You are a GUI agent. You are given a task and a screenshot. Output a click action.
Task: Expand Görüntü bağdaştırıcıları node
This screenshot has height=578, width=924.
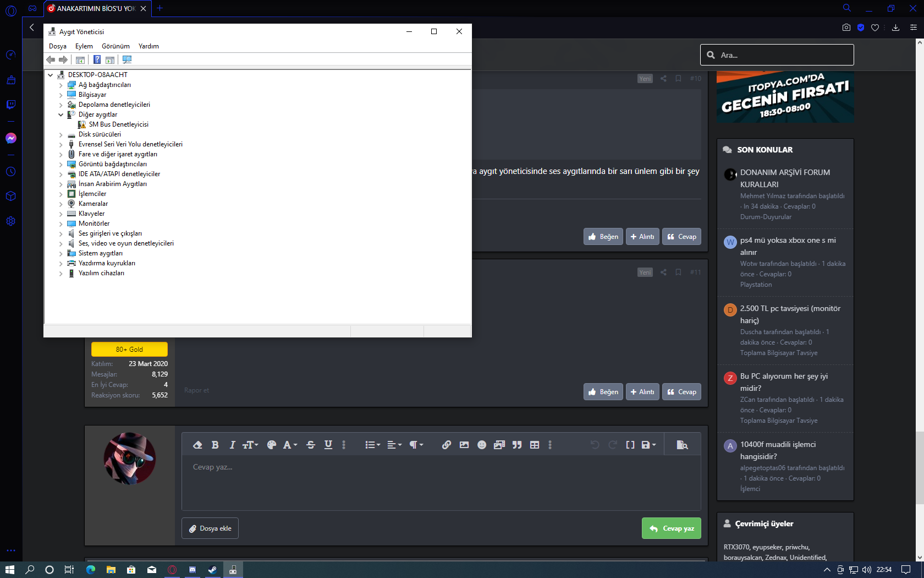[61, 165]
